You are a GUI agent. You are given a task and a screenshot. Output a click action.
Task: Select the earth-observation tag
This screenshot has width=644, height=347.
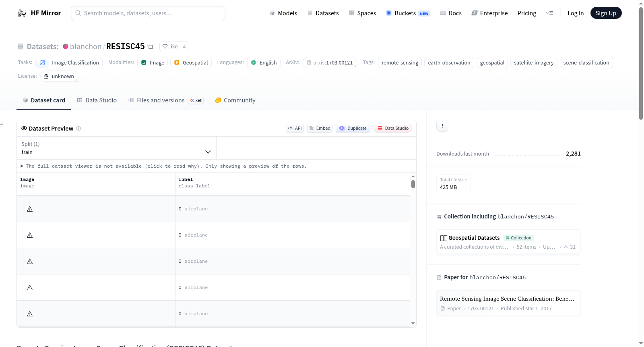click(449, 62)
